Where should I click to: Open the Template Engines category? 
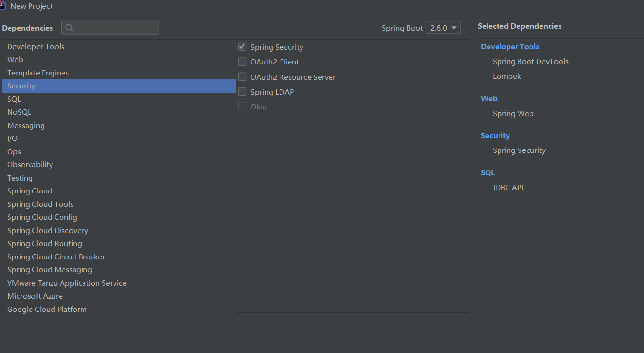[119, 73]
